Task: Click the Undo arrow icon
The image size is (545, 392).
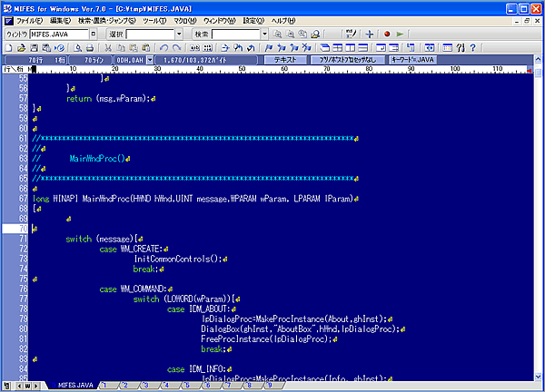Action: pos(163,47)
